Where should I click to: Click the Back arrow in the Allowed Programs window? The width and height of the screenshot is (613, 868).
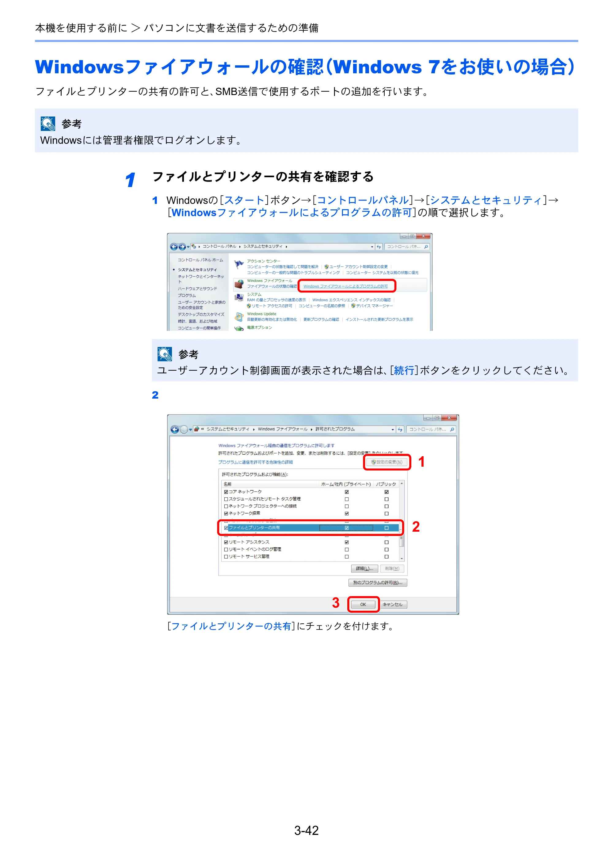(x=175, y=430)
